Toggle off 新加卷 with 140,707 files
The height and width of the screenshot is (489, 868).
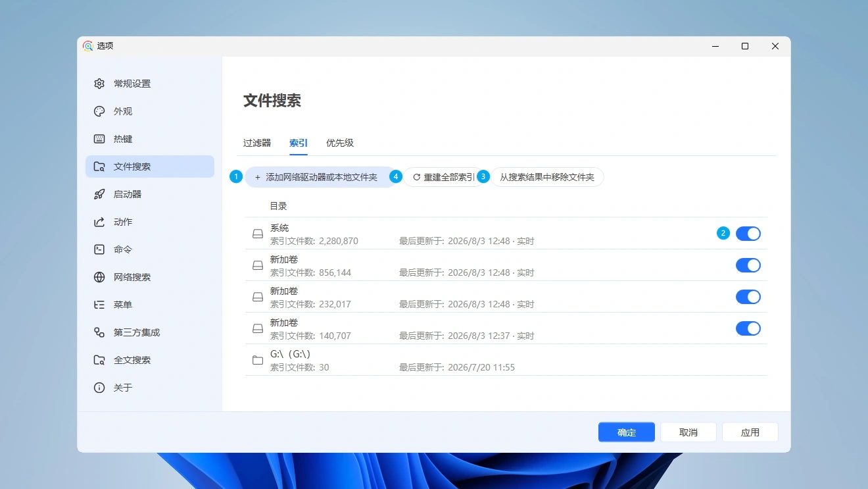click(748, 328)
